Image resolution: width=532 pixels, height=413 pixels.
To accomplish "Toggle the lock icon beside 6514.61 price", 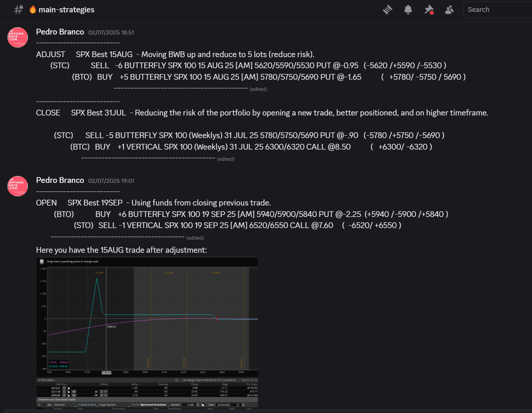I will click(x=69, y=388).
